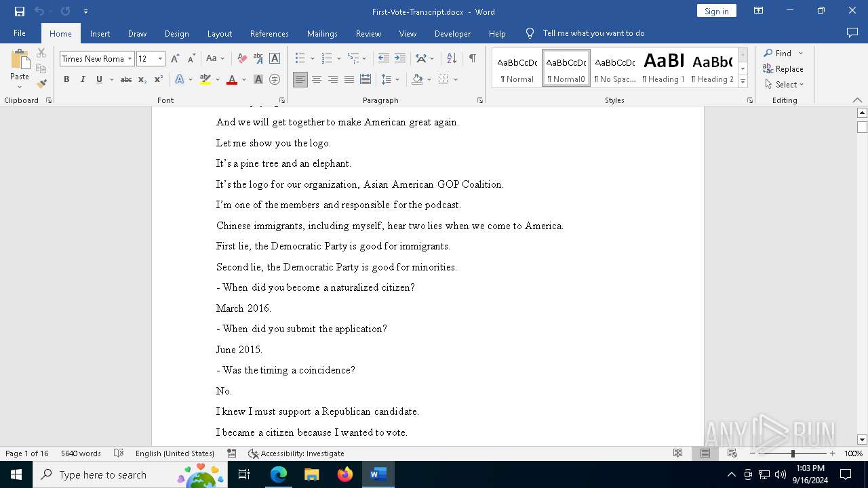The image size is (868, 488).
Task: Switch to Read Mode view
Action: 678,453
